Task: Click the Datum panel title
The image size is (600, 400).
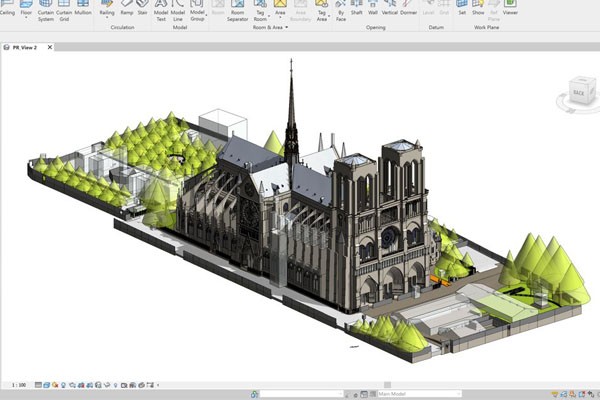Action: point(436,28)
